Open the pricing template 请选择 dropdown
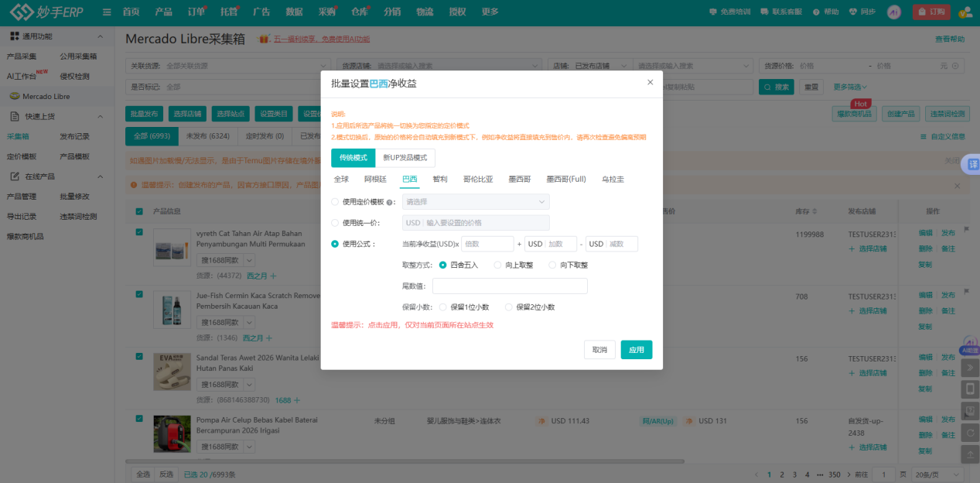Image resolution: width=980 pixels, height=483 pixels. click(476, 202)
